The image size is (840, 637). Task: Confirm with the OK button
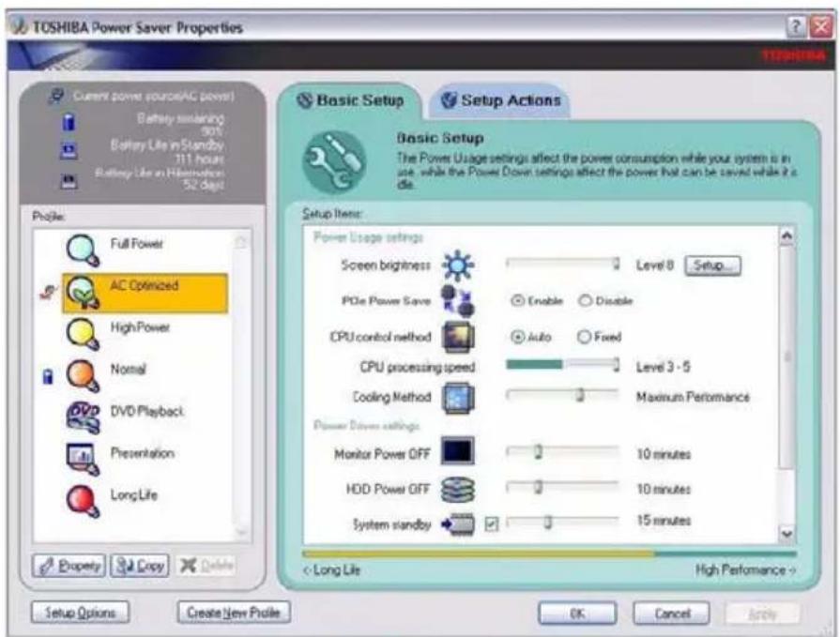pyautogui.click(x=577, y=614)
